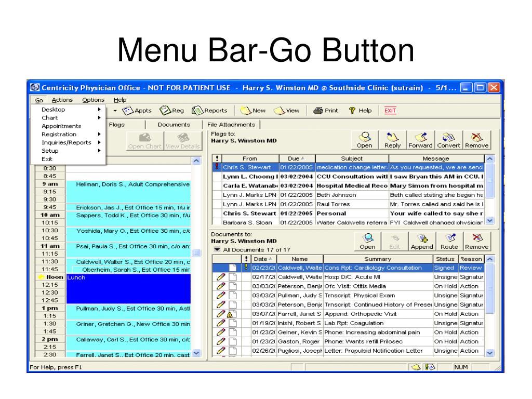Screen dimensions: 532x399
Task: Open the Go menu
Action: 39,100
